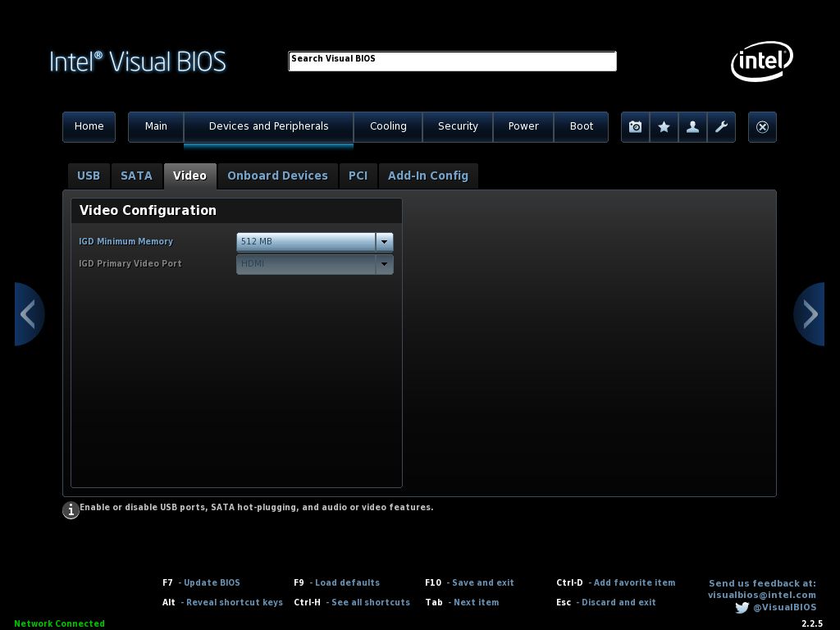
Task: Click the IGD Primary Video Port label
Action: pyautogui.click(x=130, y=263)
